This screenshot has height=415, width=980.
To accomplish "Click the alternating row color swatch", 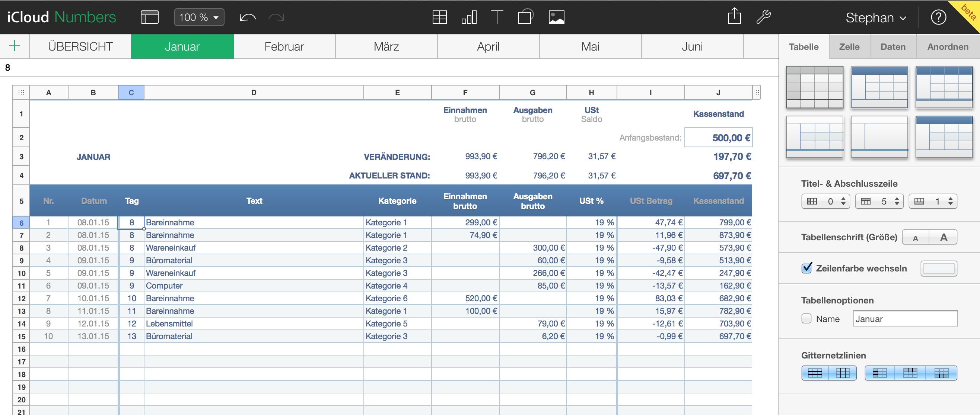I will [x=939, y=269].
